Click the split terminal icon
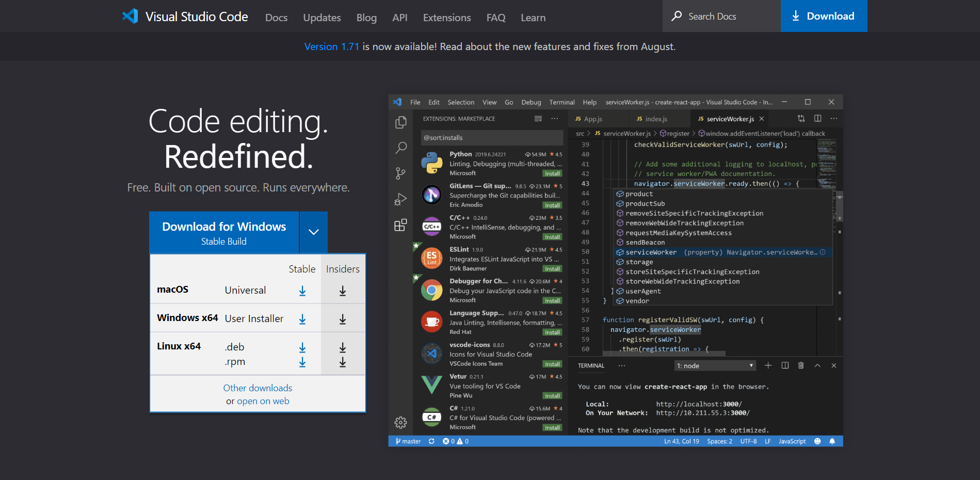980x480 pixels. [785, 365]
